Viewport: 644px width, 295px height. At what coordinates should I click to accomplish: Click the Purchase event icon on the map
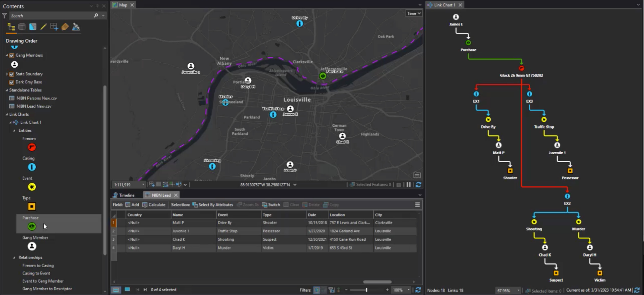[x=323, y=76]
